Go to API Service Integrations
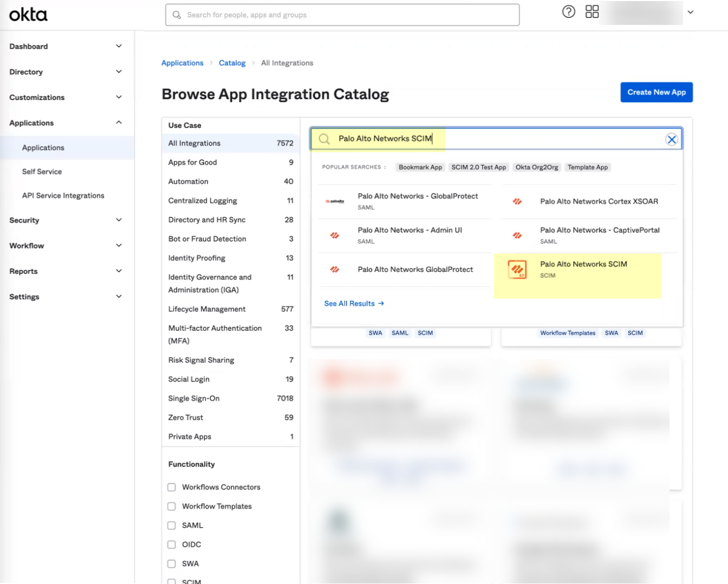 coord(62,195)
